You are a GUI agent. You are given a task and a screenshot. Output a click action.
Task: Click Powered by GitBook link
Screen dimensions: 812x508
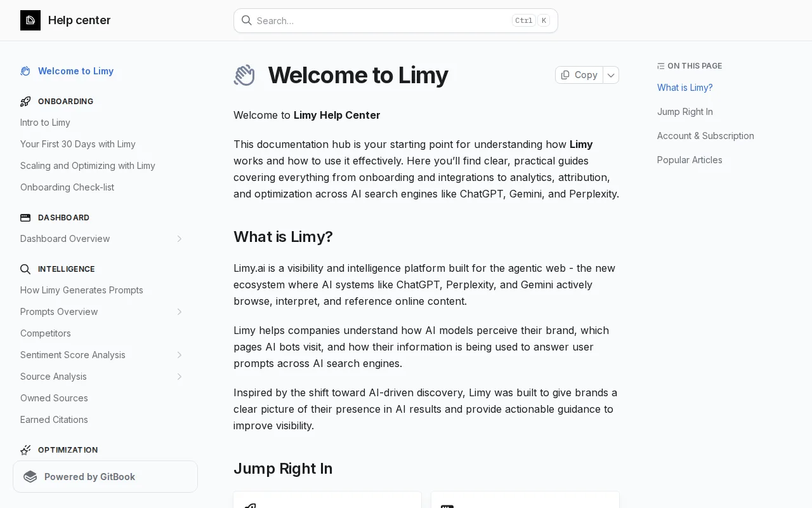105,477
